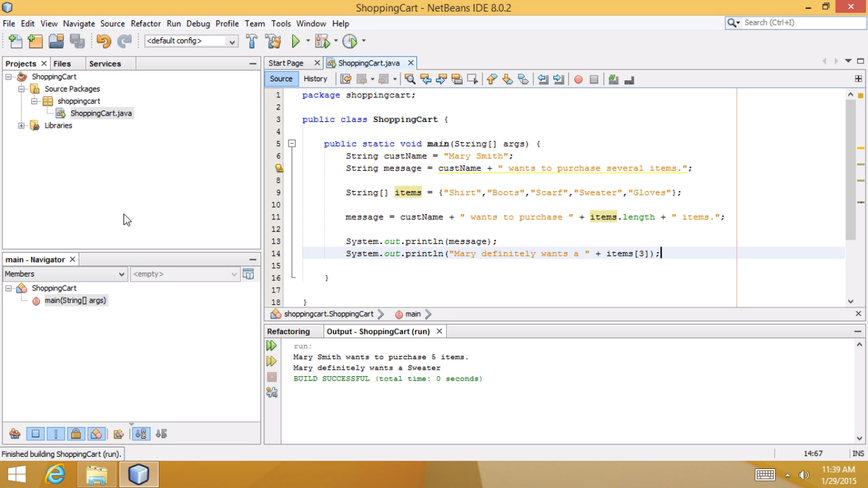Image resolution: width=868 pixels, height=488 pixels.
Task: Switch to the Start Page tab
Action: [x=286, y=63]
